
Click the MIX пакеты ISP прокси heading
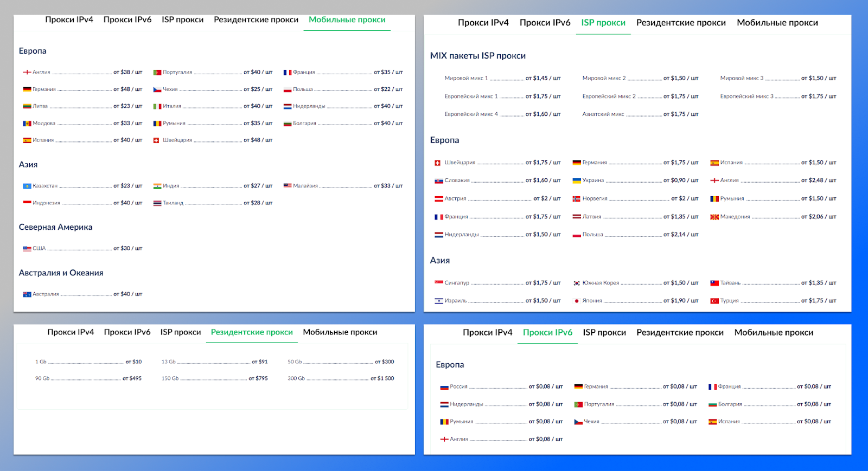pos(477,56)
